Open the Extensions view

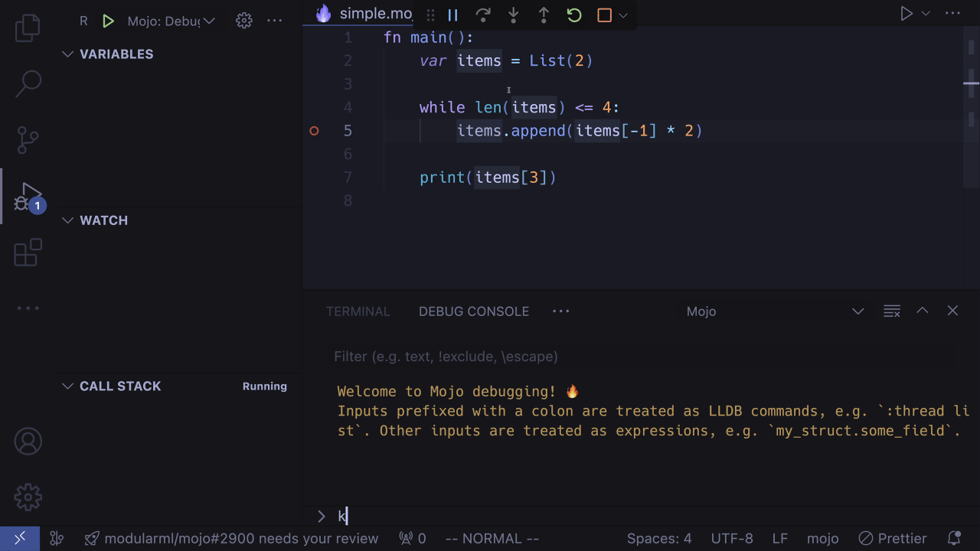point(28,253)
